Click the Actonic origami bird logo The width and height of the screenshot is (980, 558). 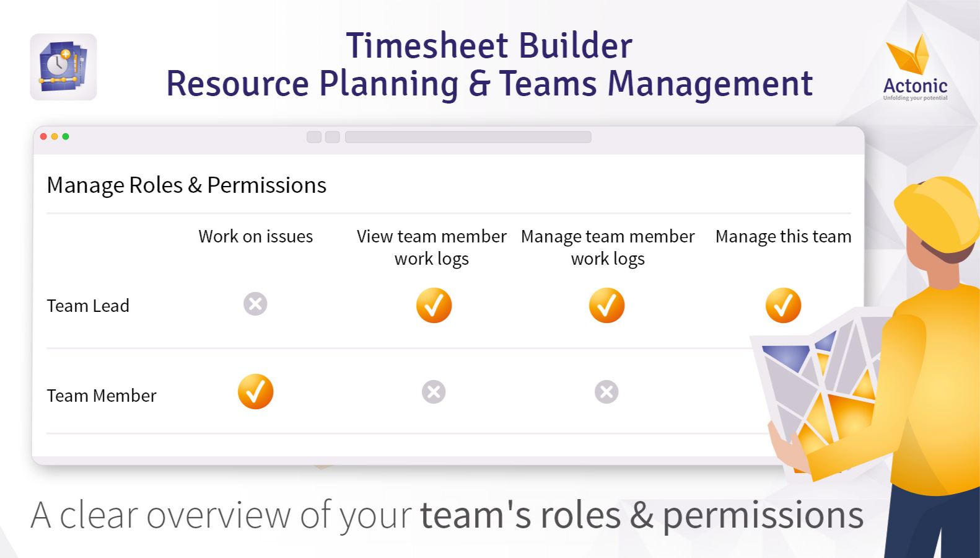909,55
